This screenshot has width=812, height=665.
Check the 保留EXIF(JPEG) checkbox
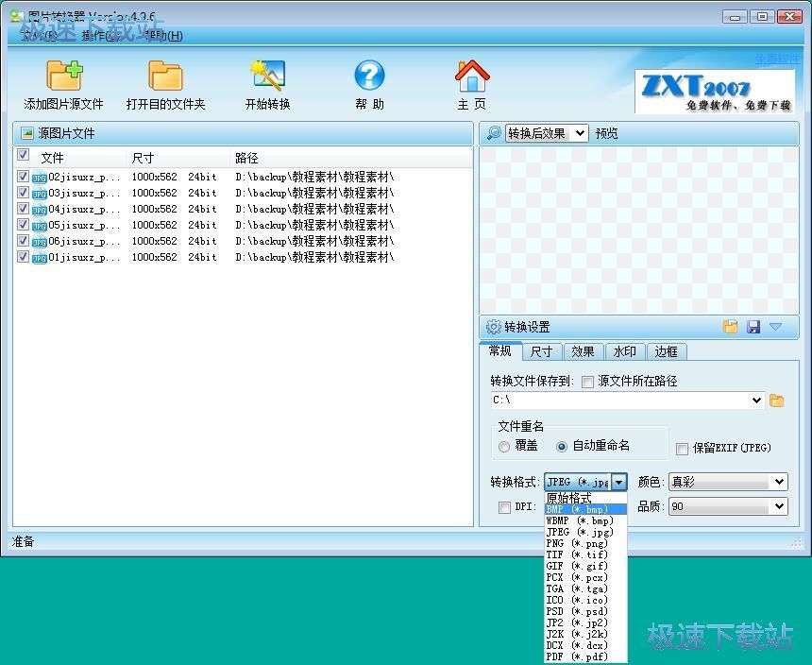pyautogui.click(x=684, y=447)
